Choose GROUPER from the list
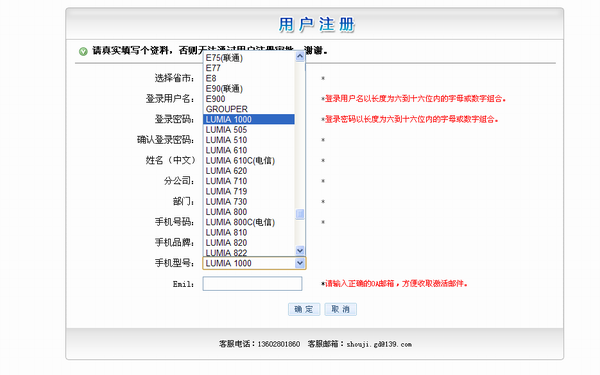The height and width of the screenshot is (375, 600). coord(249,109)
